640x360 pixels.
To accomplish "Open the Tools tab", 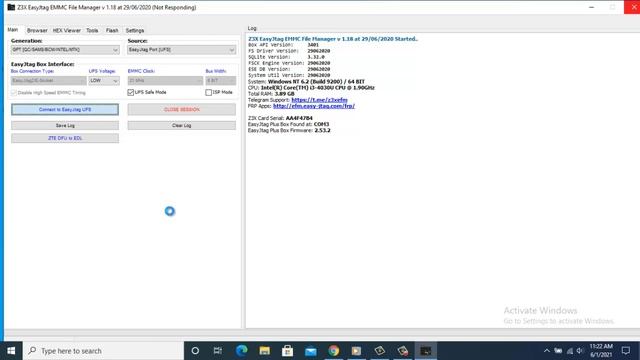I will [92, 30].
